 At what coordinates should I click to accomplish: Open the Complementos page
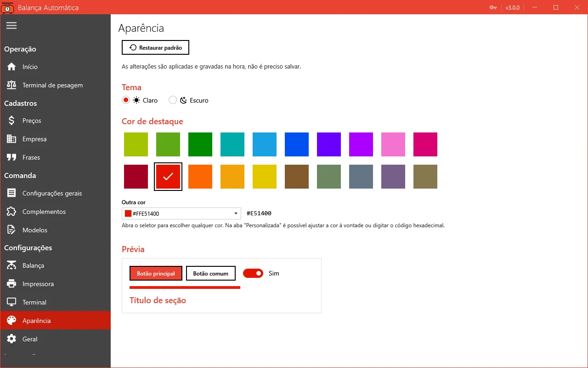(55, 212)
